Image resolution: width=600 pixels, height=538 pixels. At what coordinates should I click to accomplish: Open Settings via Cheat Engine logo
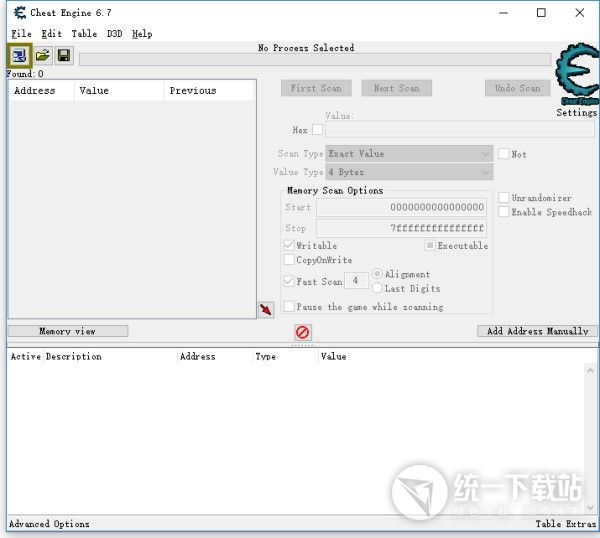pos(577,73)
